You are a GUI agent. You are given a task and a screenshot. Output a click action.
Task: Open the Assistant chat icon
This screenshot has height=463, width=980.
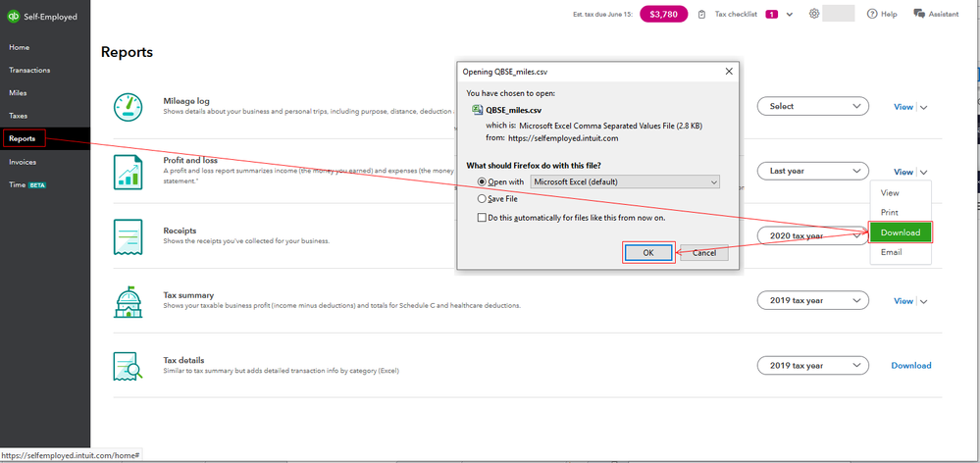[919, 14]
